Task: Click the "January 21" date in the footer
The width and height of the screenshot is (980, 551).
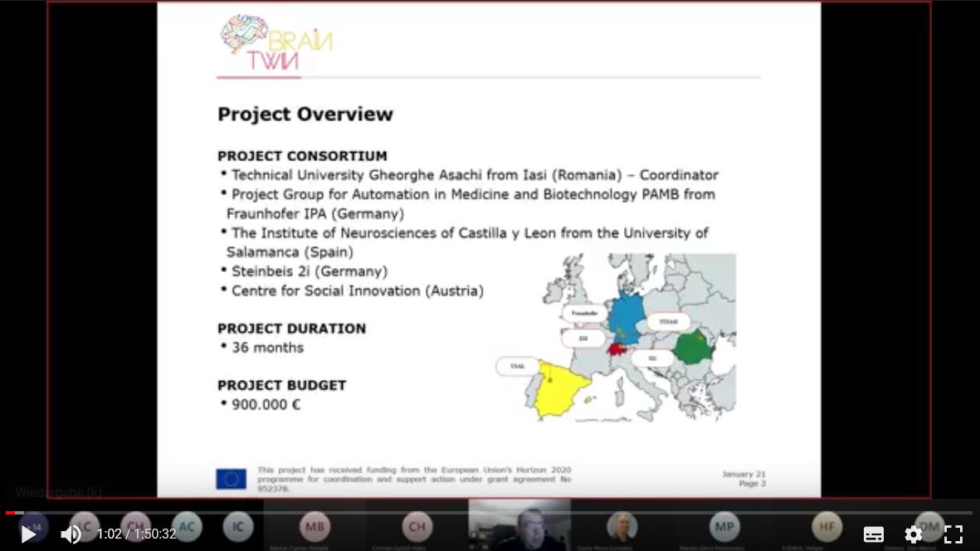Action: click(x=744, y=474)
